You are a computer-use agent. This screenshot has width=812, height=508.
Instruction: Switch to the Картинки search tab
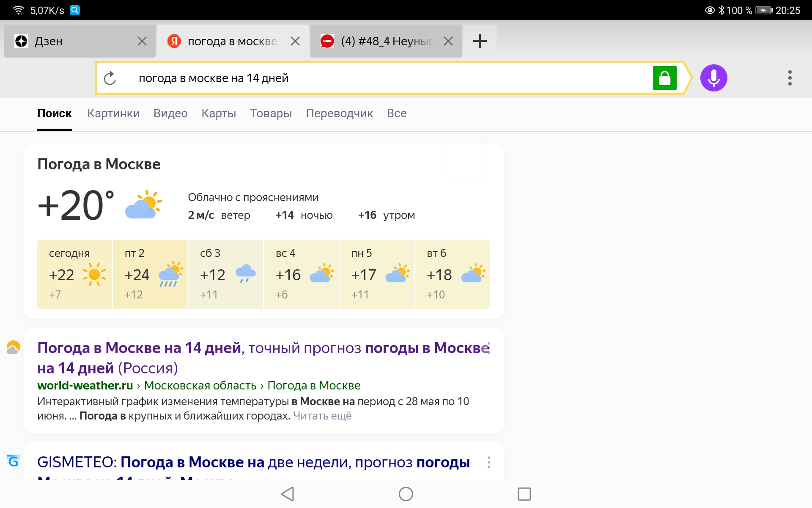[x=113, y=113]
